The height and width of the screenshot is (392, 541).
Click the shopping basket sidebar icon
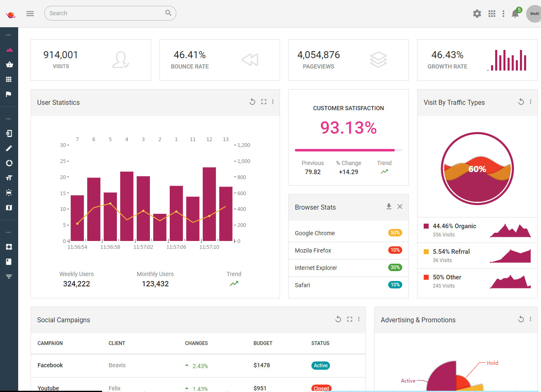(x=9, y=64)
